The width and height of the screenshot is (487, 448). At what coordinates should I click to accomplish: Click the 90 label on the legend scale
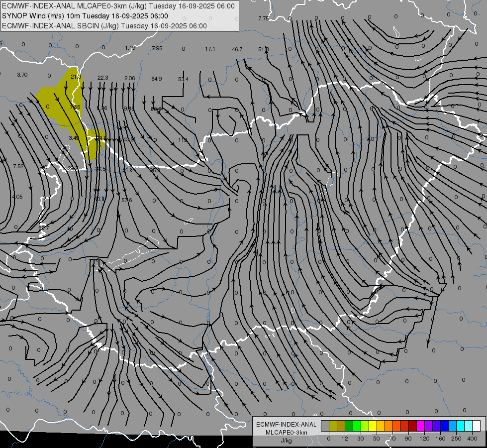click(x=408, y=439)
